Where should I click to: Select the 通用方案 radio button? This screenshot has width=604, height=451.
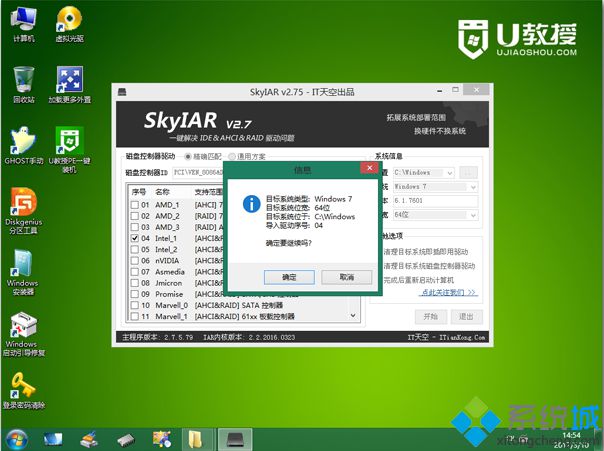(232, 157)
